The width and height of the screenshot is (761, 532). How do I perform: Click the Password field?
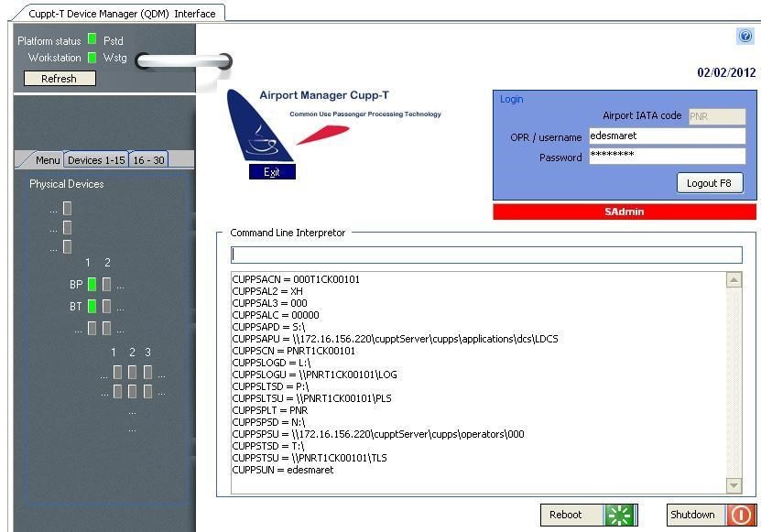pyautogui.click(x=666, y=156)
